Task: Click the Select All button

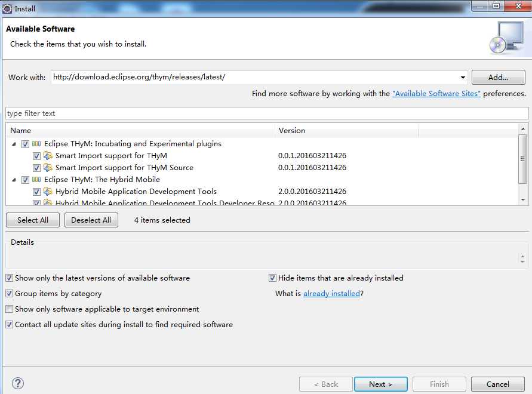Action: tap(33, 220)
